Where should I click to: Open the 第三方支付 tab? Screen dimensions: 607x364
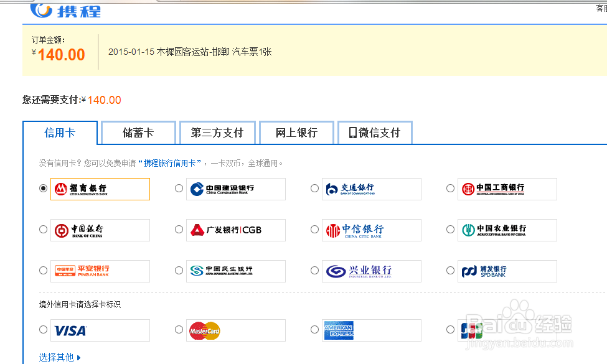pos(217,133)
